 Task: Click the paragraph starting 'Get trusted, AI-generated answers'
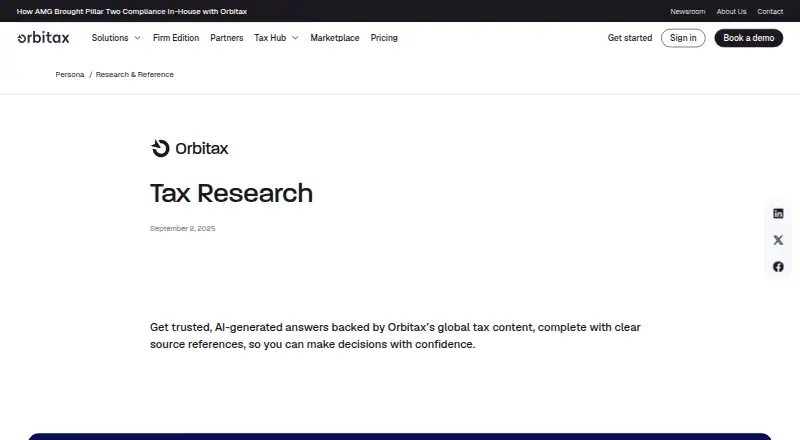(395, 335)
